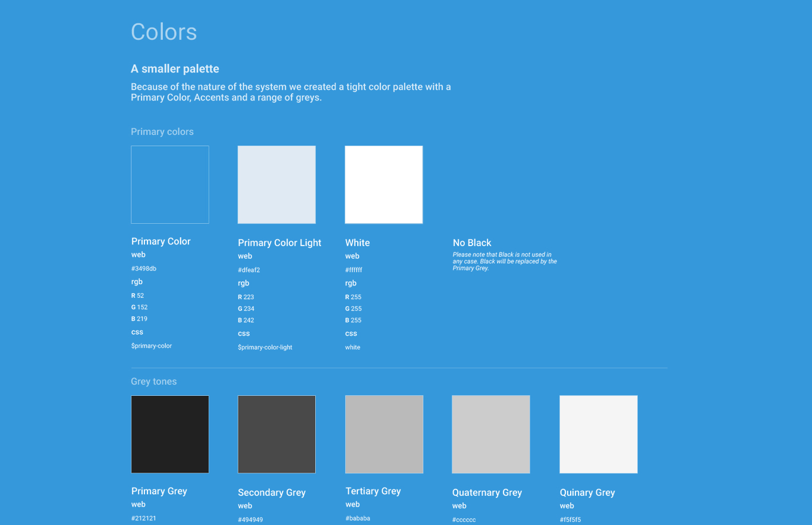Screen dimensions: 812x525
Task: Click the 'Primary Color' title text
Action: coord(161,241)
